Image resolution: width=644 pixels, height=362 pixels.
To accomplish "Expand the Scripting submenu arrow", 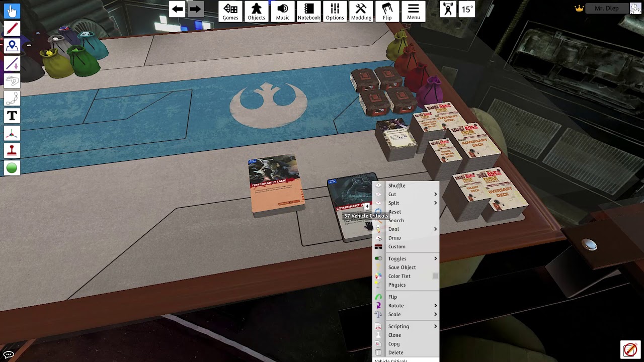I will 436,326.
